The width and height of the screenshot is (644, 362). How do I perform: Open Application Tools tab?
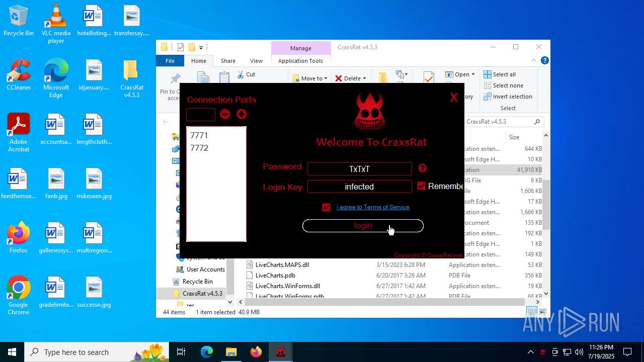[300, 61]
